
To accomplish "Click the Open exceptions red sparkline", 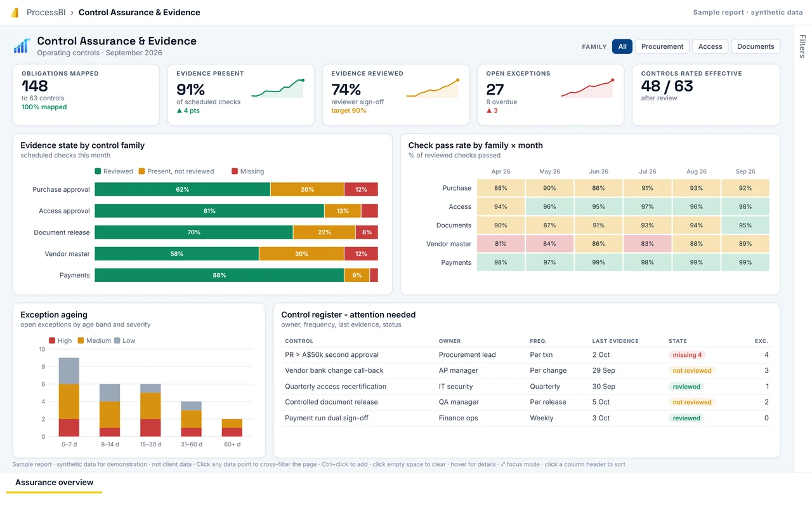I will (x=587, y=88).
